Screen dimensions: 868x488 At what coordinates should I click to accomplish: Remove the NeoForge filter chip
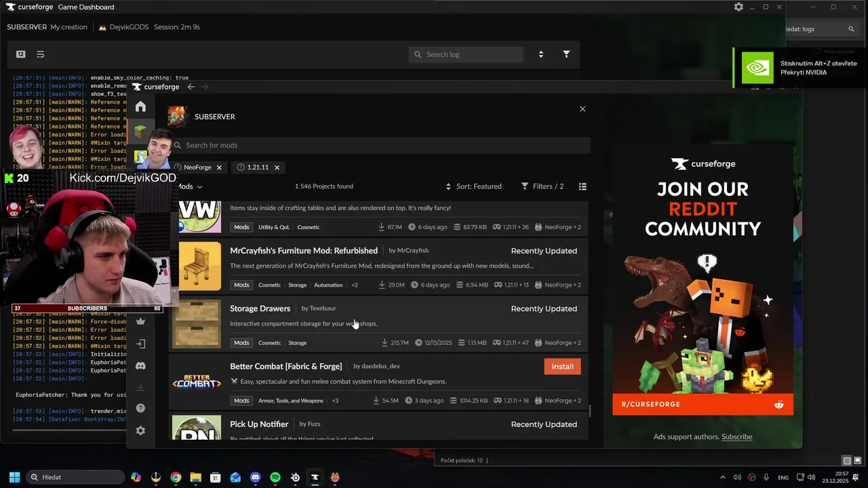click(x=219, y=167)
